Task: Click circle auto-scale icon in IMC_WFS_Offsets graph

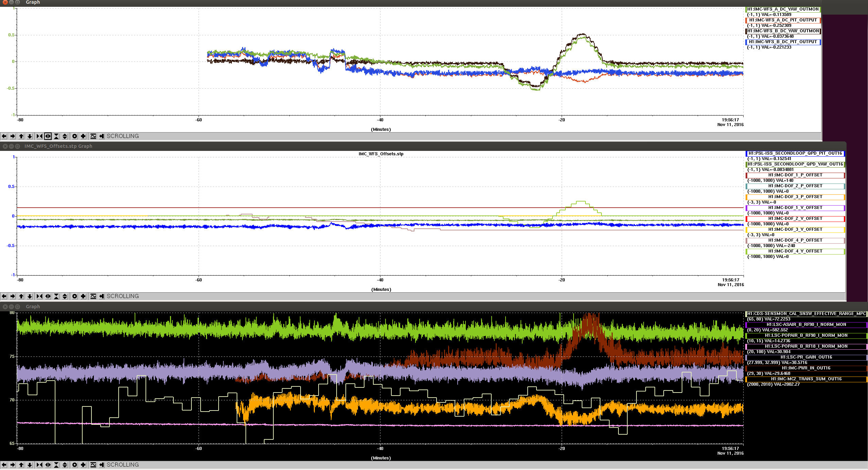Action: [x=75, y=296]
